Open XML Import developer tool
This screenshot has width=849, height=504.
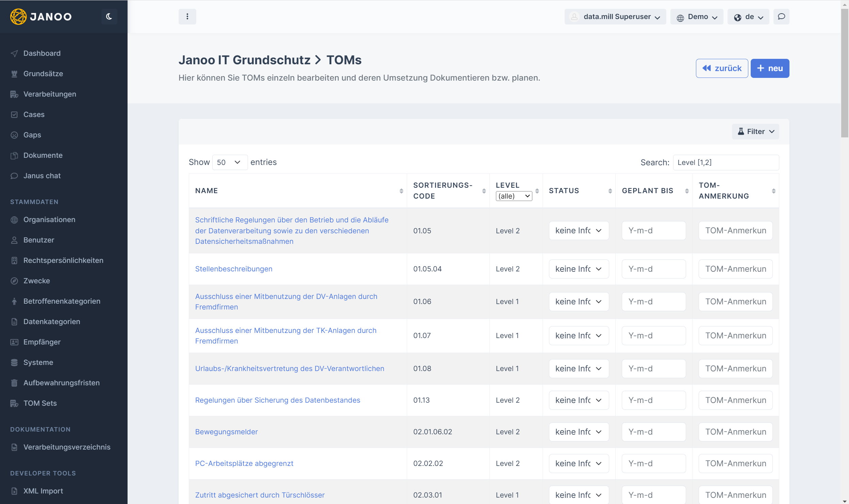pyautogui.click(x=43, y=491)
